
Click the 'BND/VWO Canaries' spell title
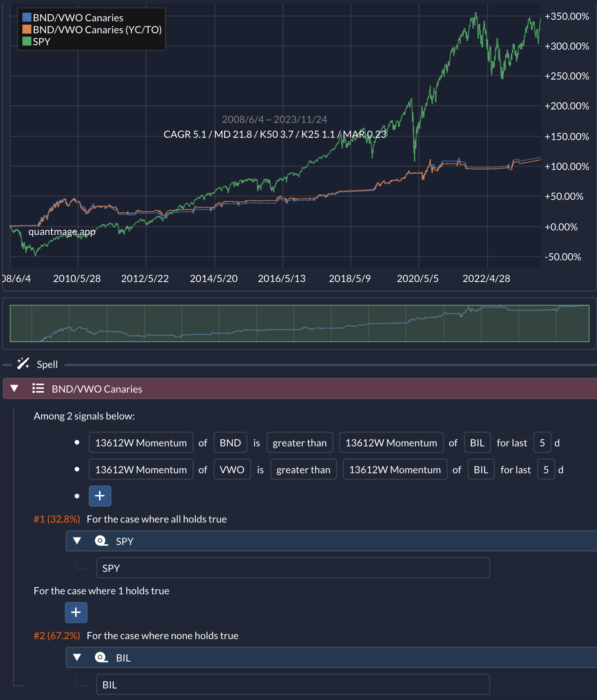point(97,389)
